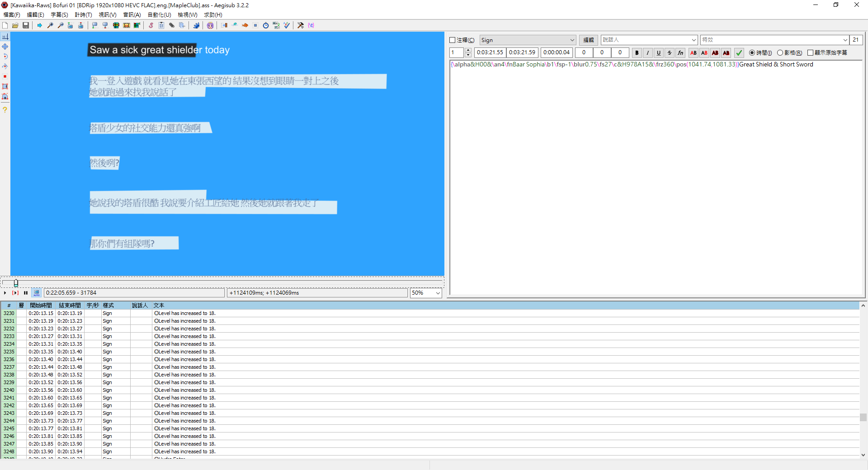Play the video

(x=5, y=293)
